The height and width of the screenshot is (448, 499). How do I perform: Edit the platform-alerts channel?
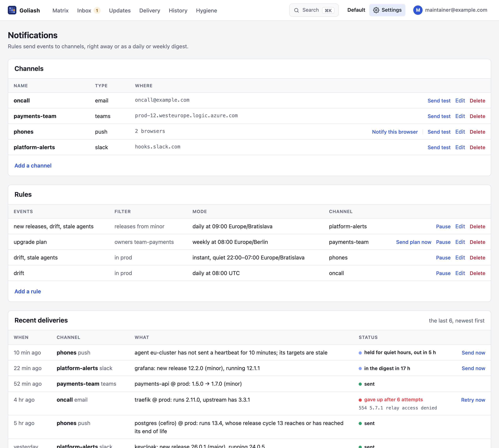(460, 147)
